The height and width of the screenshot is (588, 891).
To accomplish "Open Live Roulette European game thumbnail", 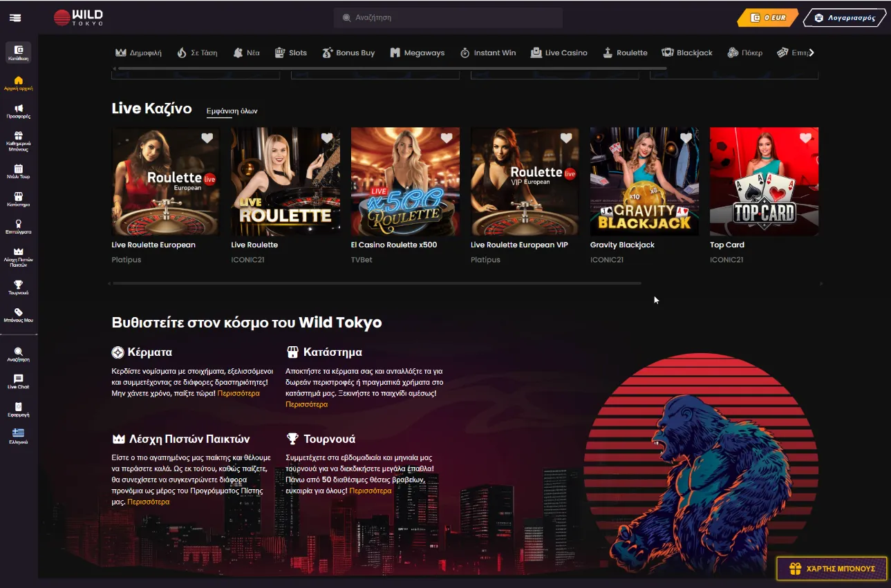I will [166, 182].
